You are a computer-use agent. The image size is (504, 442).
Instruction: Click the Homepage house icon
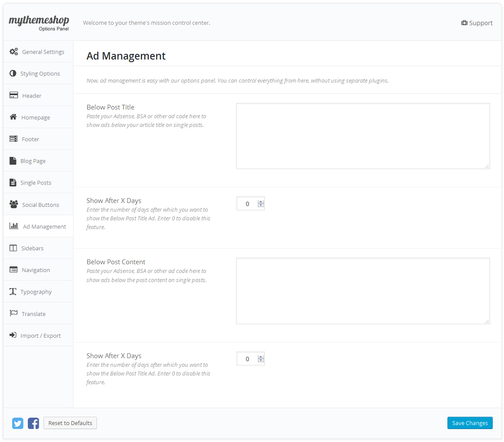tap(13, 117)
